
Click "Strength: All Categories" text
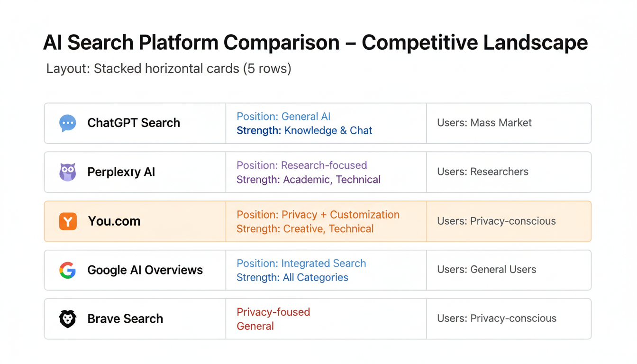click(292, 278)
